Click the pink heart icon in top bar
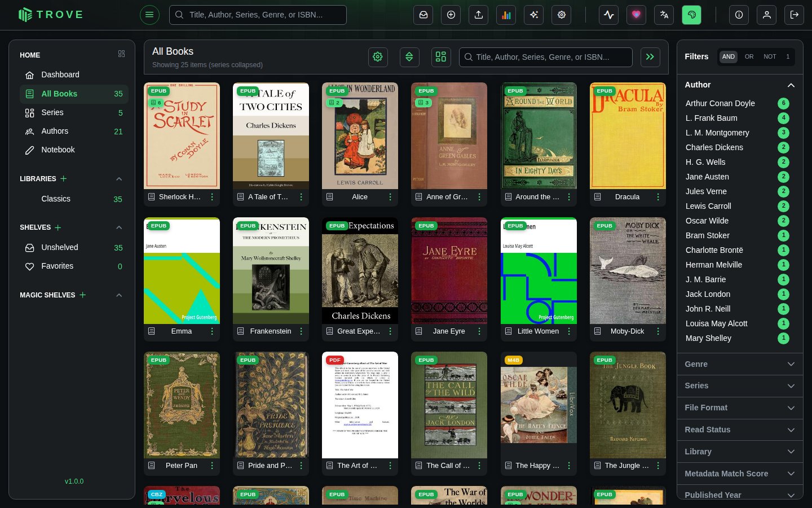This screenshot has width=812, height=508. [x=637, y=15]
